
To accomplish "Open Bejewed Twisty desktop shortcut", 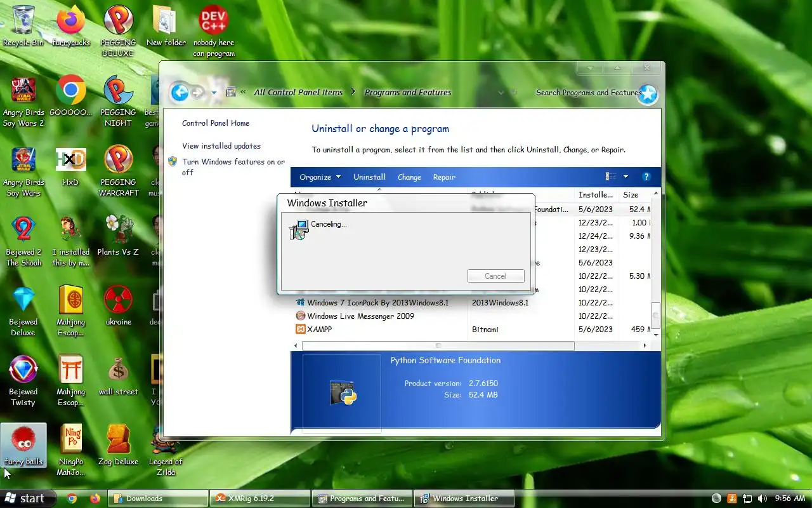I will tap(23, 380).
